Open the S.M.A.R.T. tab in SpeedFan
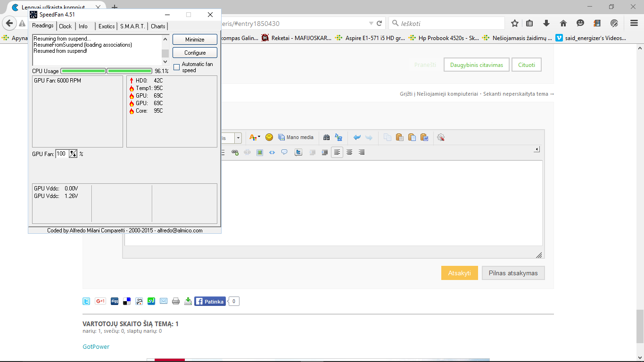 132,26
